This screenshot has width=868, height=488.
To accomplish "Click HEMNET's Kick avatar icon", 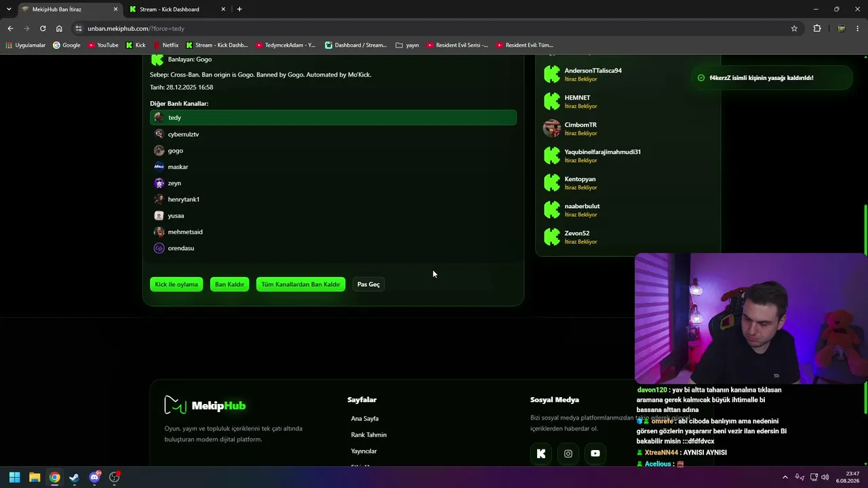I will [552, 101].
